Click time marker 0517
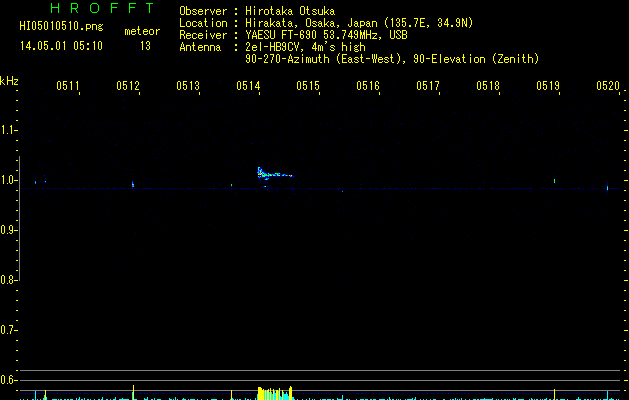 (428, 86)
